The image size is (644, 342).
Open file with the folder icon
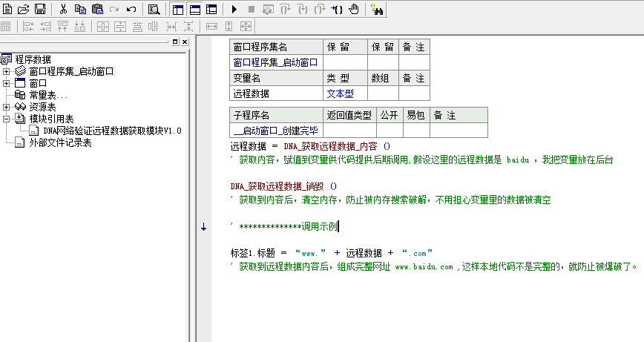pos(24,9)
